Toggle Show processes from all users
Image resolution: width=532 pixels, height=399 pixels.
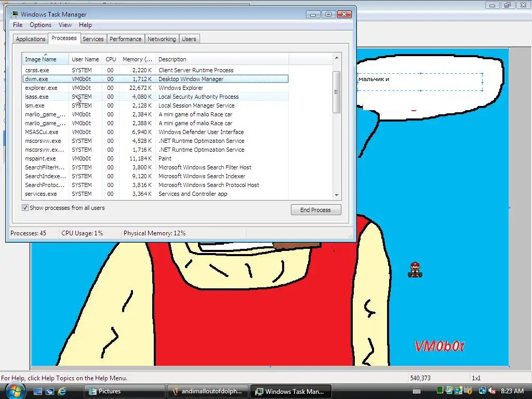click(25, 208)
